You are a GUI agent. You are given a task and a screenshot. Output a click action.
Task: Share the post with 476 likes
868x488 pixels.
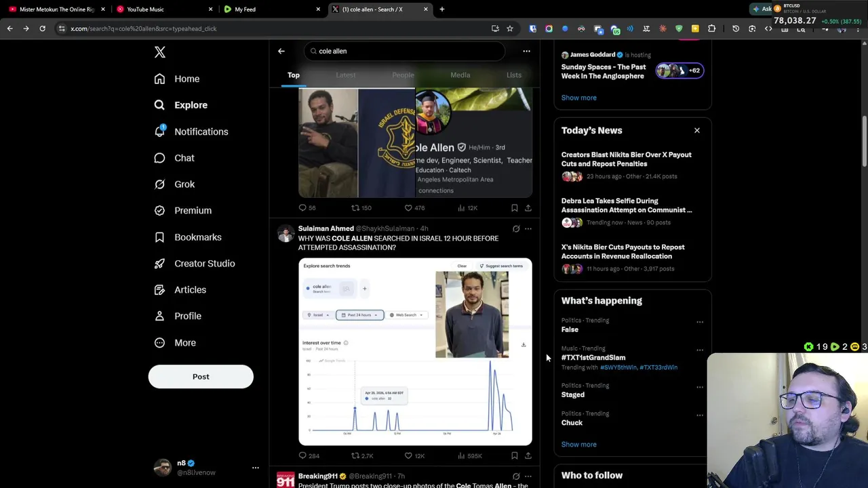point(528,208)
